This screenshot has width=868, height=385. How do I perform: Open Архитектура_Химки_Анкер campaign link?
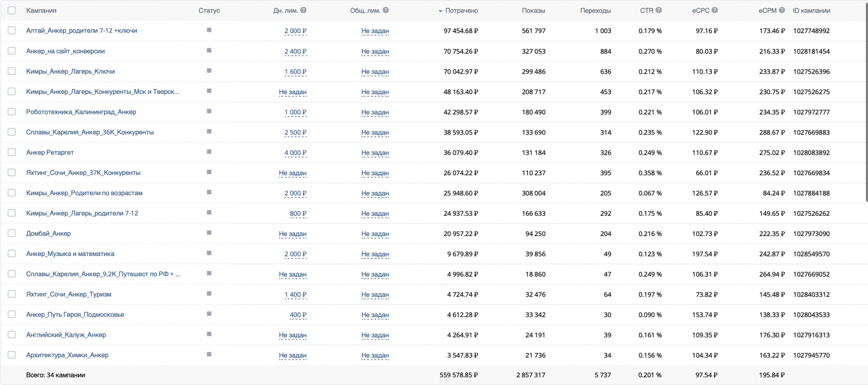coord(67,355)
